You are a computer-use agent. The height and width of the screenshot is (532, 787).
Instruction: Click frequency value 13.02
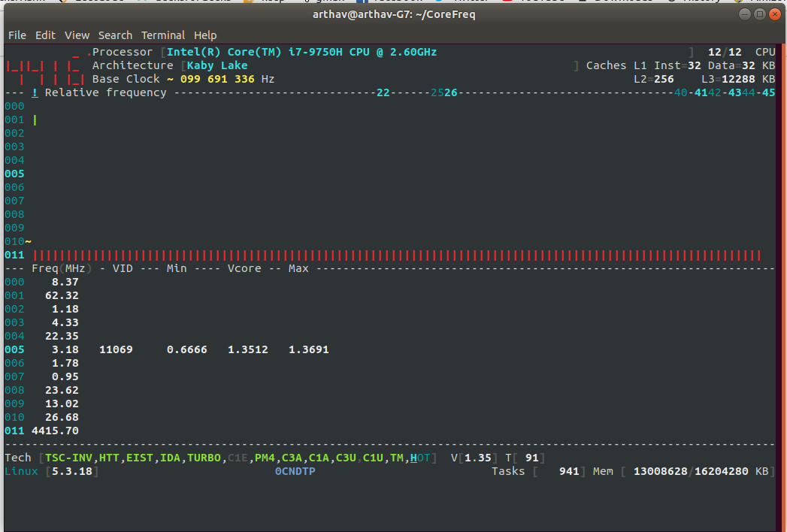[62, 404]
